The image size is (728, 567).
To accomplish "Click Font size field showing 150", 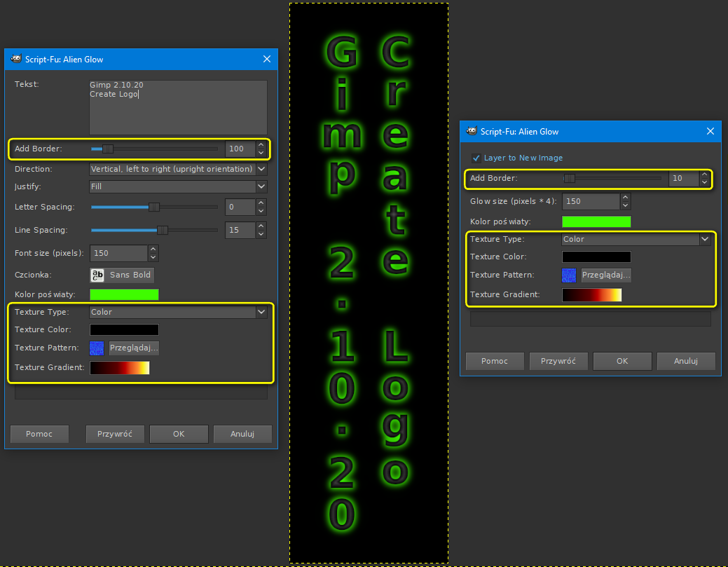I will coord(119,253).
